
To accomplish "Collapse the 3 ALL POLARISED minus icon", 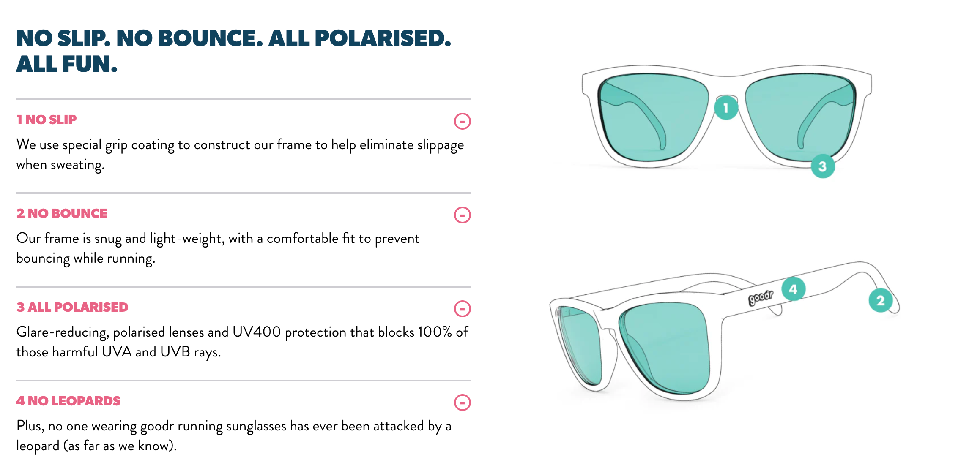I will 462,309.
